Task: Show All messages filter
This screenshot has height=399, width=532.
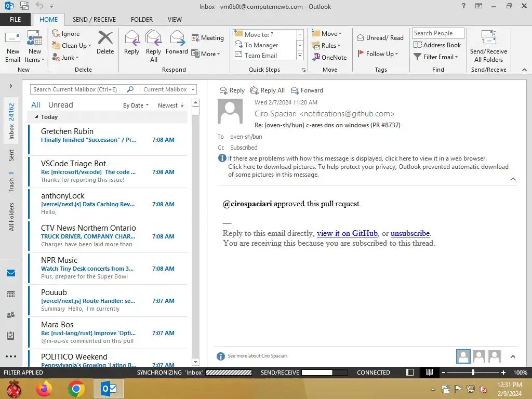Action: pyautogui.click(x=36, y=105)
